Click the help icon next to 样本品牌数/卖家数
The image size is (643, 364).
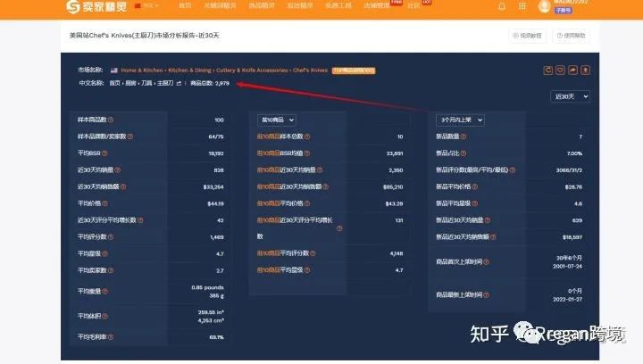(x=130, y=136)
